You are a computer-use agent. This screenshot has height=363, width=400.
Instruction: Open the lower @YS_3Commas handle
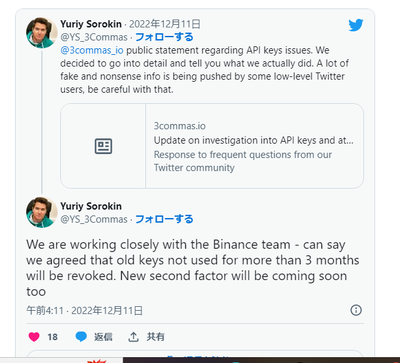pyautogui.click(x=94, y=219)
